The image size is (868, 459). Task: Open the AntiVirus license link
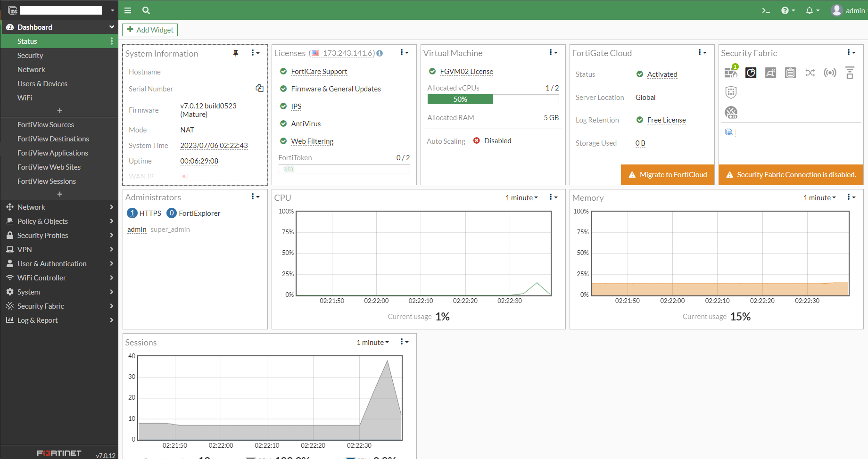(x=306, y=124)
